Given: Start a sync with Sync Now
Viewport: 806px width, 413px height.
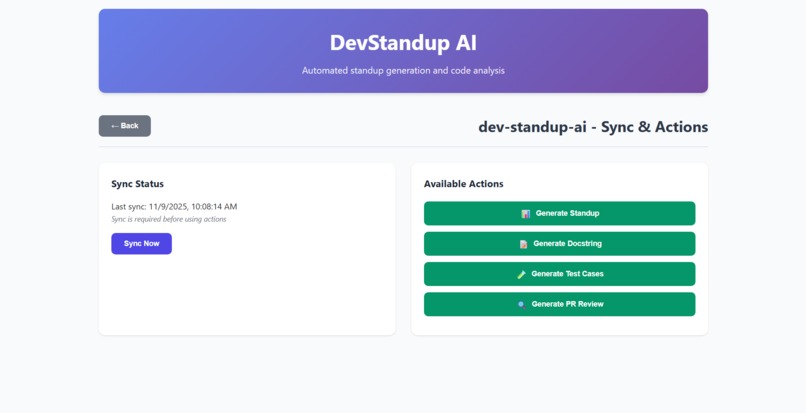Looking at the screenshot, I should click(141, 244).
